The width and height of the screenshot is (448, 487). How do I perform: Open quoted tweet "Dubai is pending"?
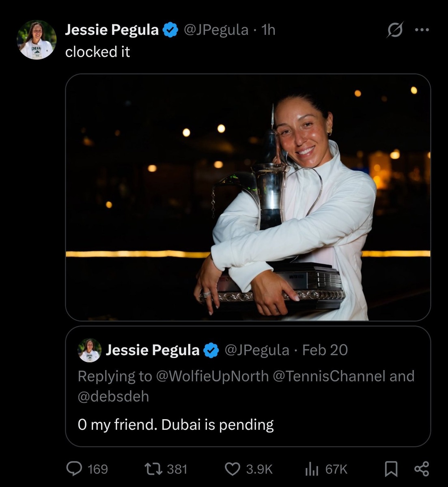tap(175, 425)
